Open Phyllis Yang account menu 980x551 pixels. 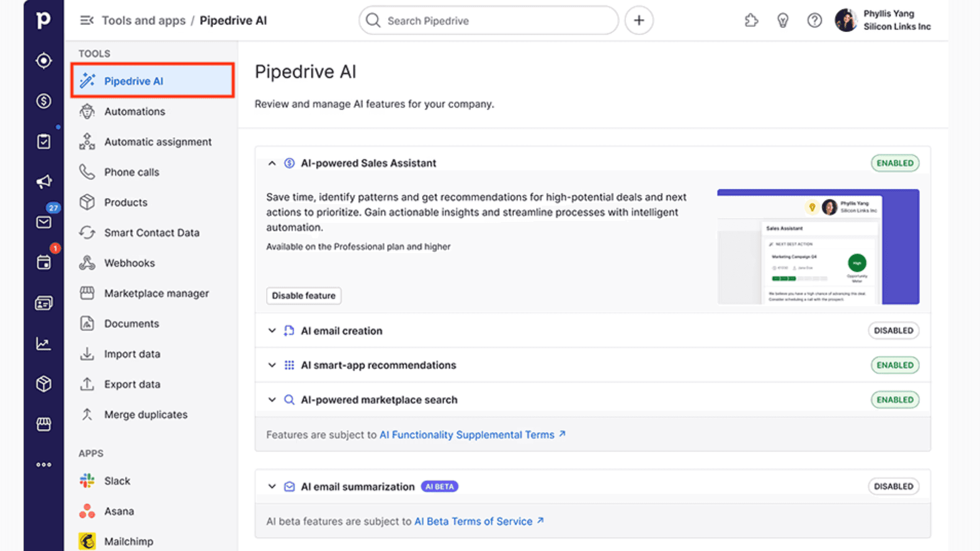point(883,20)
